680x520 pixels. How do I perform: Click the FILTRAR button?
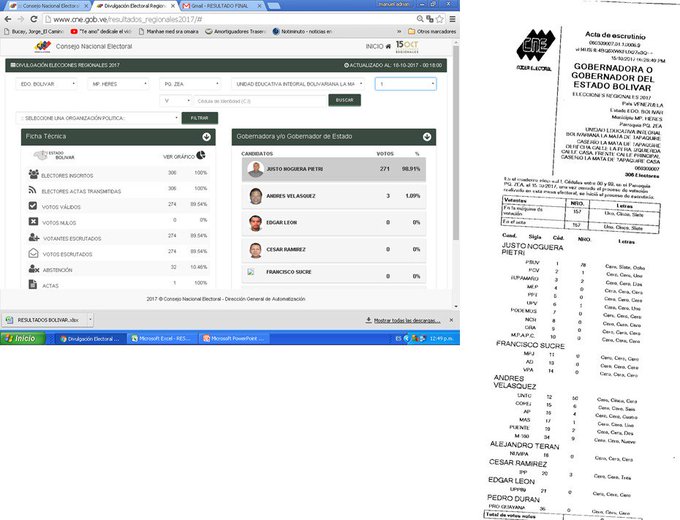[x=199, y=118]
